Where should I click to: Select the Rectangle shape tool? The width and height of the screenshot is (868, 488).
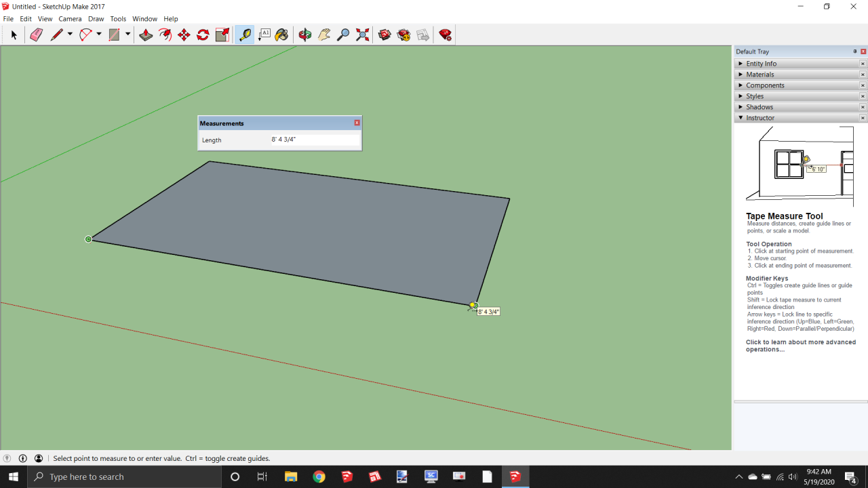114,35
